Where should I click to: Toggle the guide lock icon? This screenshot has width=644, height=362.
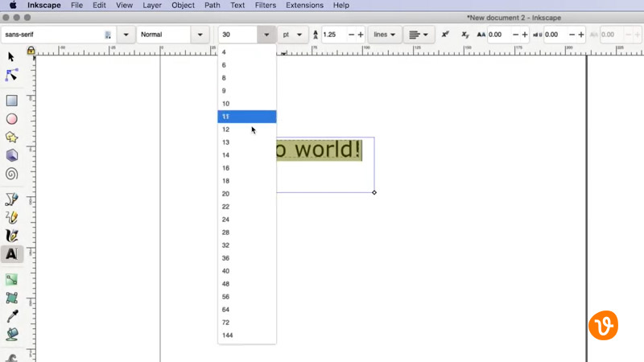click(31, 51)
